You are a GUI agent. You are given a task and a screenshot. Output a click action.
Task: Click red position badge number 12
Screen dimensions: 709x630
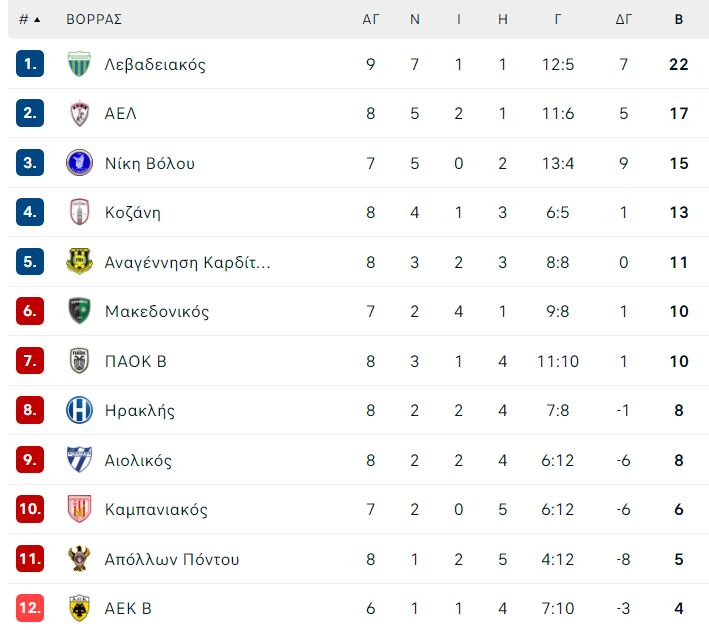[30, 608]
